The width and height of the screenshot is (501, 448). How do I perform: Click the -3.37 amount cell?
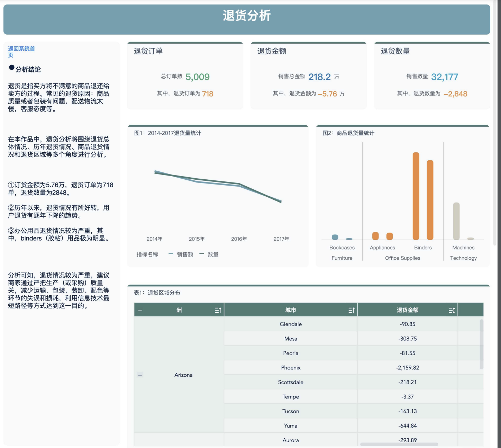408,397
